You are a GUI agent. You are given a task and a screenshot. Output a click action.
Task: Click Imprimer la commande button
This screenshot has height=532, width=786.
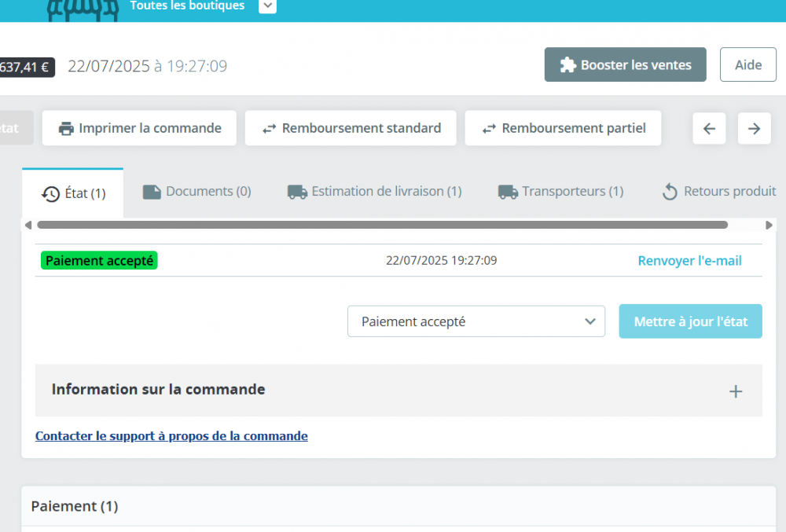[139, 128]
